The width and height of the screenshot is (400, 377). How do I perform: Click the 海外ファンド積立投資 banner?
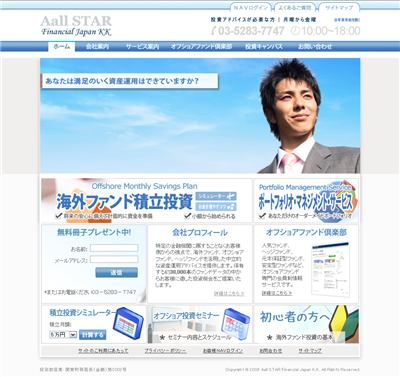point(147,200)
